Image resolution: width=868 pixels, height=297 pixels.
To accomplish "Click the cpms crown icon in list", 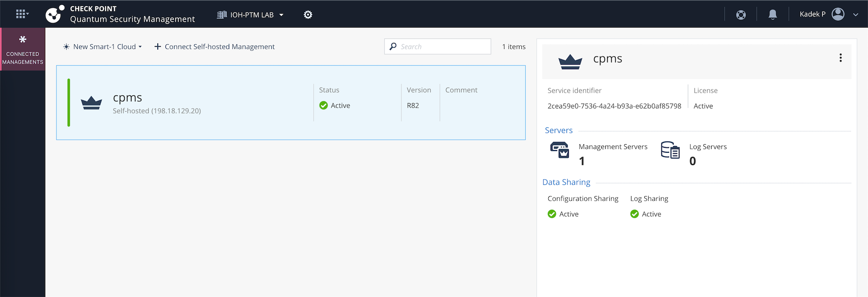I will (x=91, y=103).
